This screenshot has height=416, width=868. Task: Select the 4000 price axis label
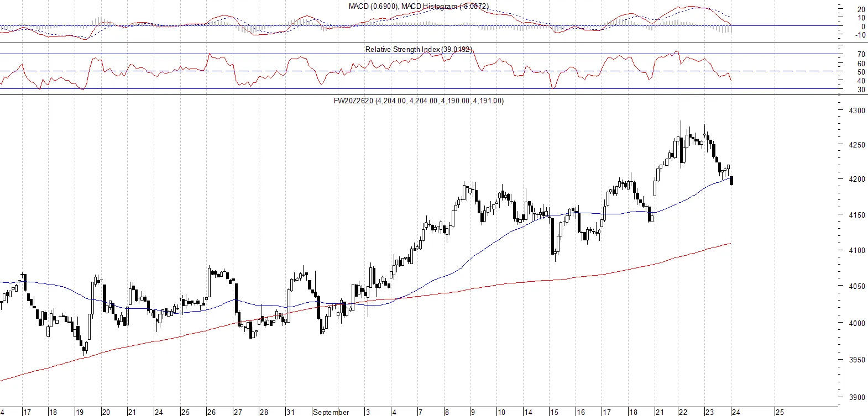tap(857, 323)
